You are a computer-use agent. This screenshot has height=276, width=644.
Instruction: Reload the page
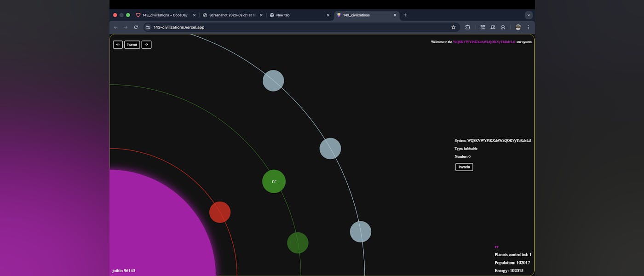point(136,27)
